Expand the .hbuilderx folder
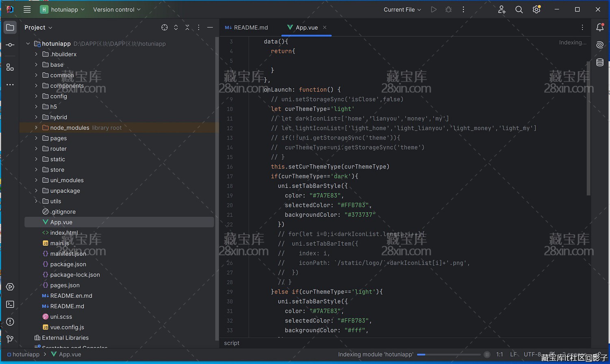 pyautogui.click(x=36, y=54)
